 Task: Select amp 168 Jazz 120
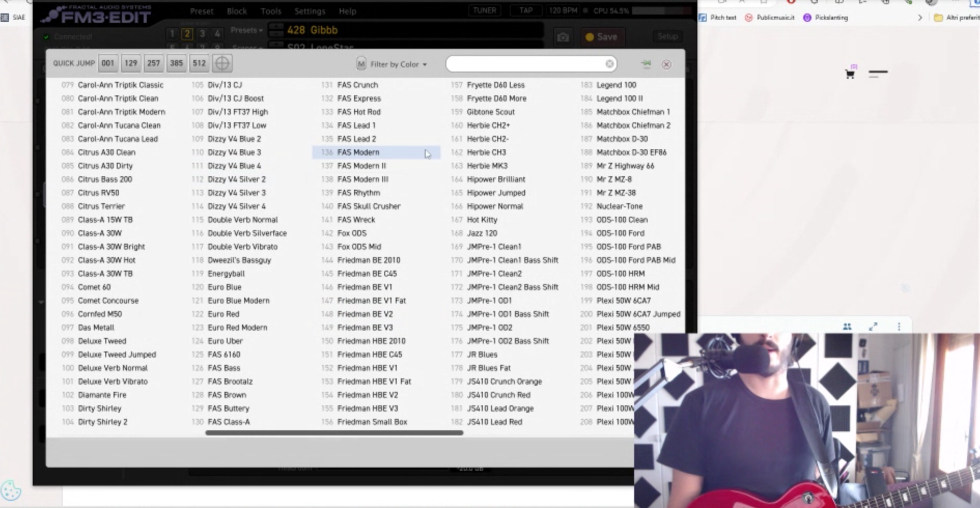[x=474, y=233]
